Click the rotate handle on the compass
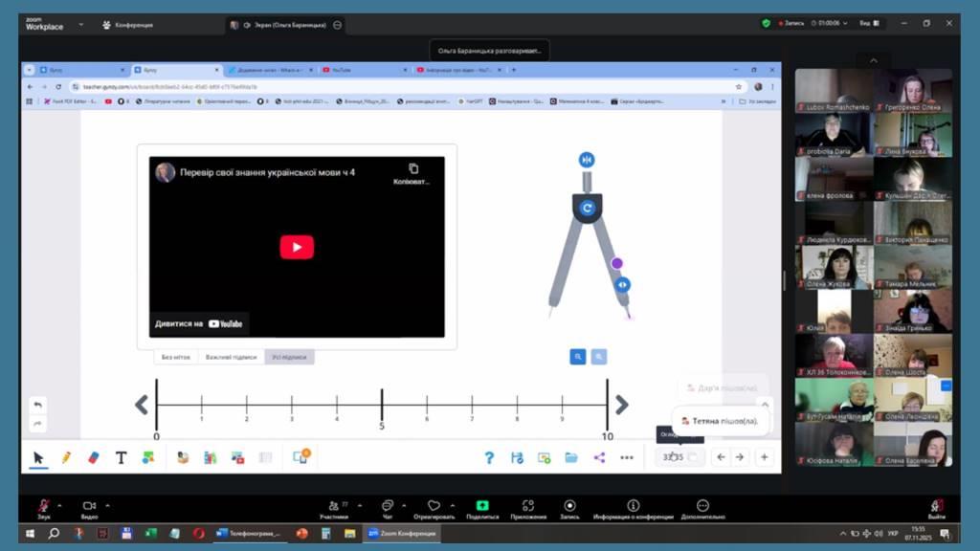Screen dimensions: 980x551 pos(587,207)
